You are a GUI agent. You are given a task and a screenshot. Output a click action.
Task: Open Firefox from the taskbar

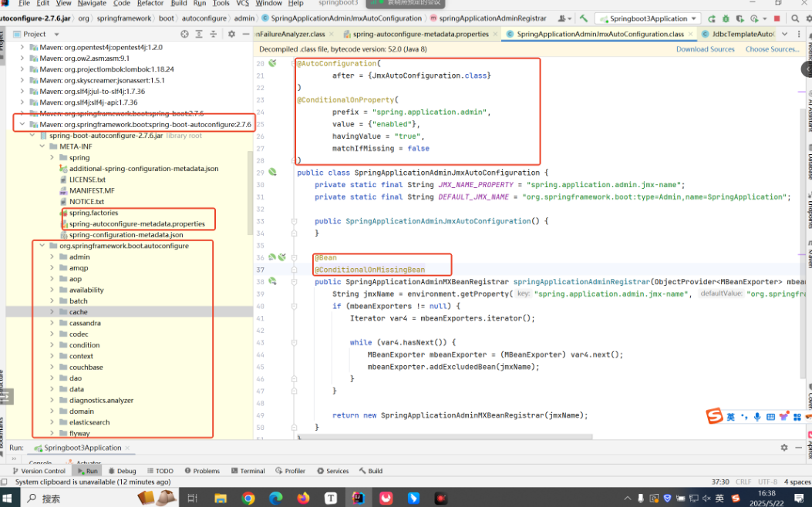[x=303, y=498]
